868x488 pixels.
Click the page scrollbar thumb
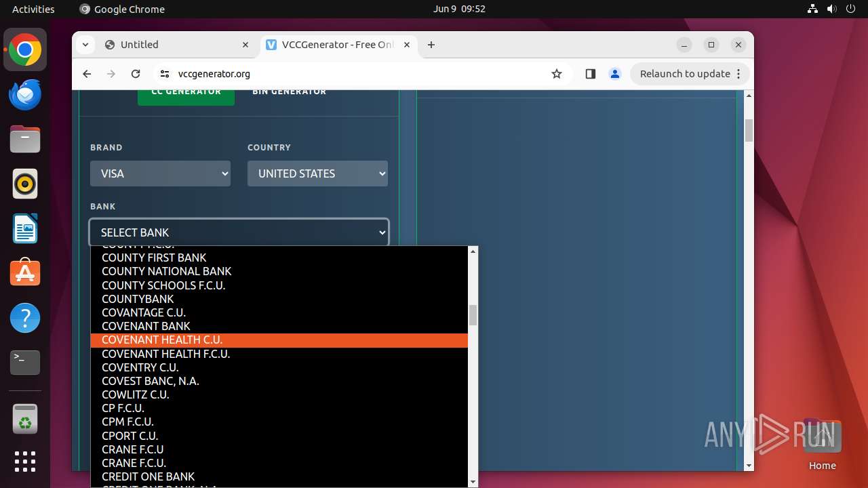(x=749, y=130)
